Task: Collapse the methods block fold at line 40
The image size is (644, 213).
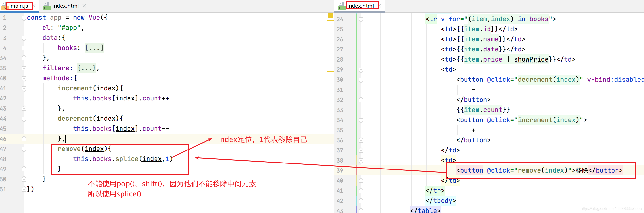Action: [24, 78]
